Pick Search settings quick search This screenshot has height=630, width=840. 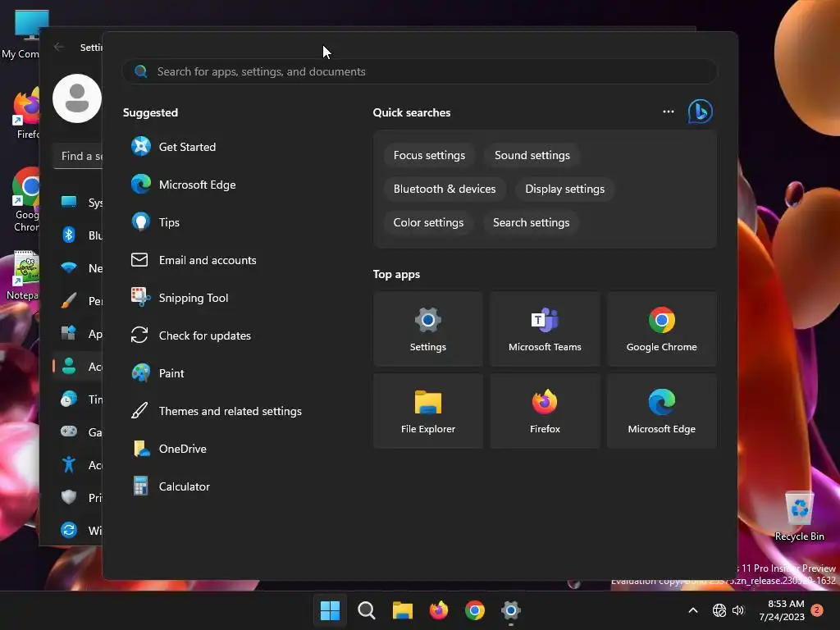coord(531,223)
